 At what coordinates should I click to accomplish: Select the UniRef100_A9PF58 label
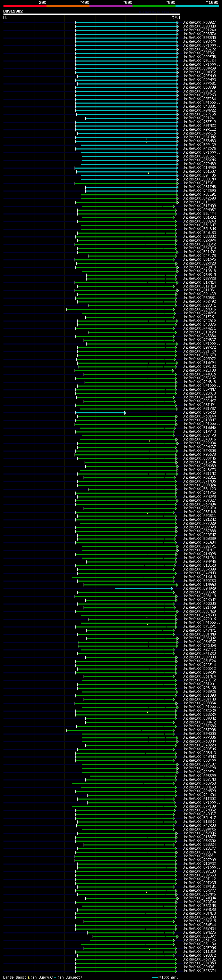point(199,57)
